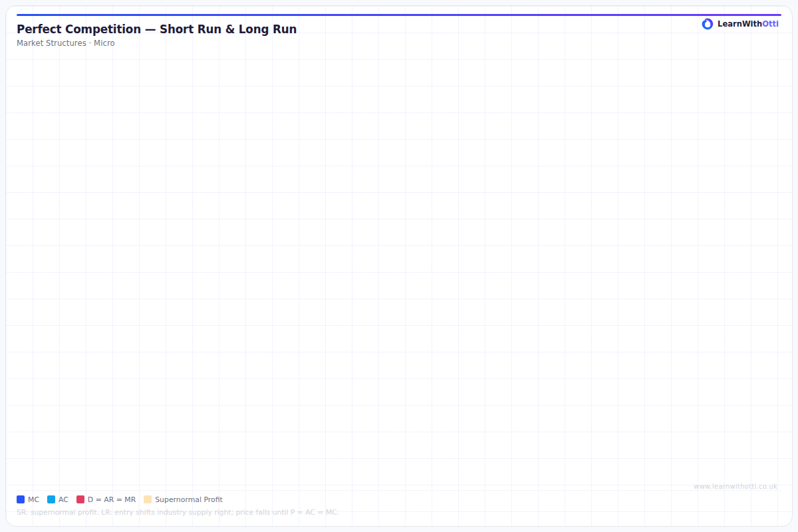Screen dimensions: 798x532
Task: Select the MC legend label
Action: (33, 499)
